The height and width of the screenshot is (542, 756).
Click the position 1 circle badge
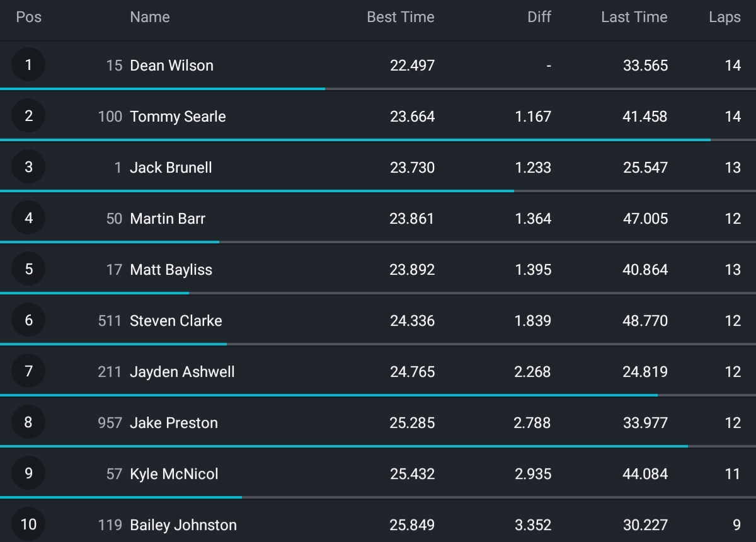tap(28, 65)
